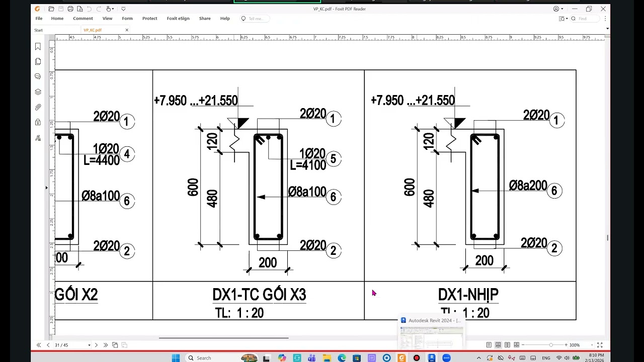This screenshot has height=362, width=644.
Task: Open the Help ribbon tab
Action: pos(225,19)
